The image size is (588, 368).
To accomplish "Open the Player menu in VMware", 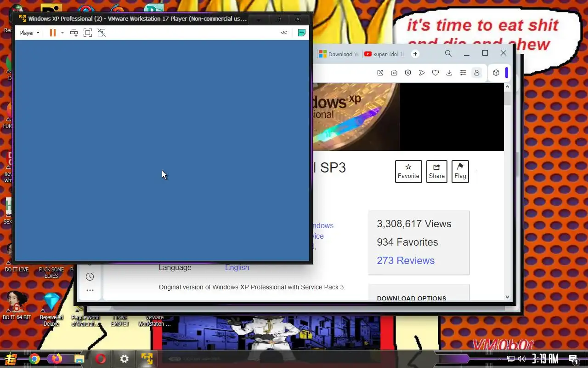I will pyautogui.click(x=29, y=33).
